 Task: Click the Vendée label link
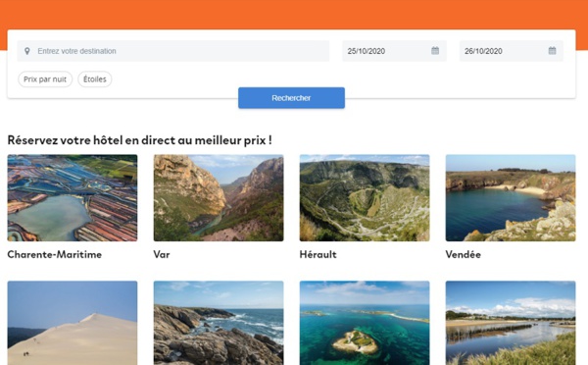click(464, 254)
